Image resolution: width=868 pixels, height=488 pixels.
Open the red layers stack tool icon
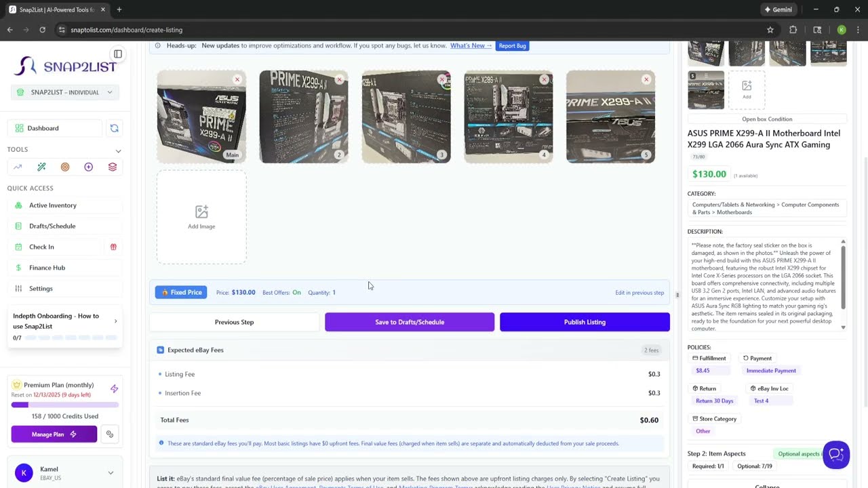pyautogui.click(x=113, y=167)
